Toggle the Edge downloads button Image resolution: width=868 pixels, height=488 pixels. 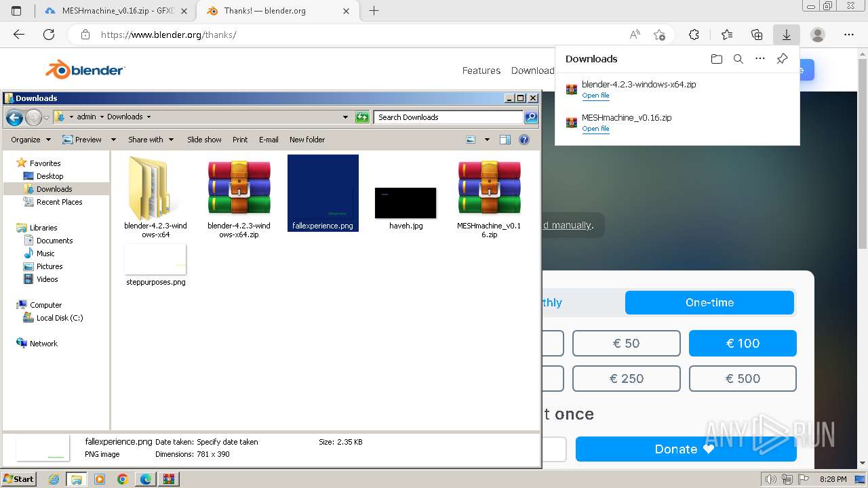coord(787,35)
